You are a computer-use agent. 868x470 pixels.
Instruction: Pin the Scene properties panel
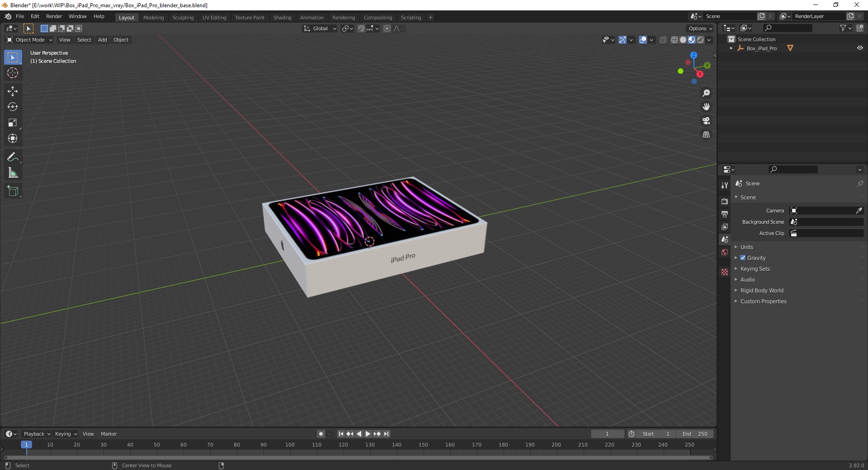pos(860,183)
